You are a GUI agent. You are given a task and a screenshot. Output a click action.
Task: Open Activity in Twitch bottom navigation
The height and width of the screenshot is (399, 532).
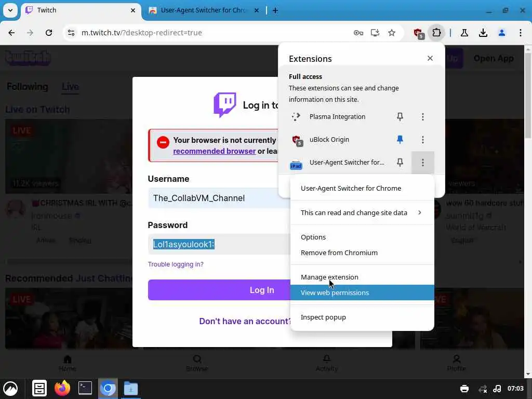327,363
